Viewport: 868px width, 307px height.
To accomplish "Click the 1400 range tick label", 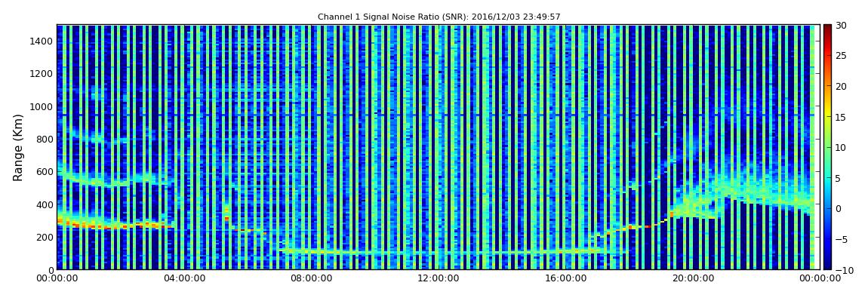I will (x=42, y=41).
